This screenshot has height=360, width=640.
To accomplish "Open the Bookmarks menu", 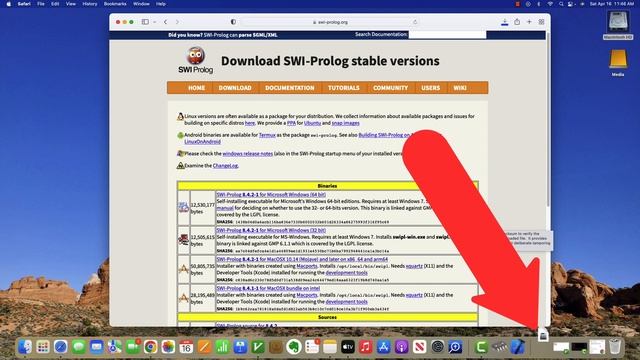I will (115, 4).
